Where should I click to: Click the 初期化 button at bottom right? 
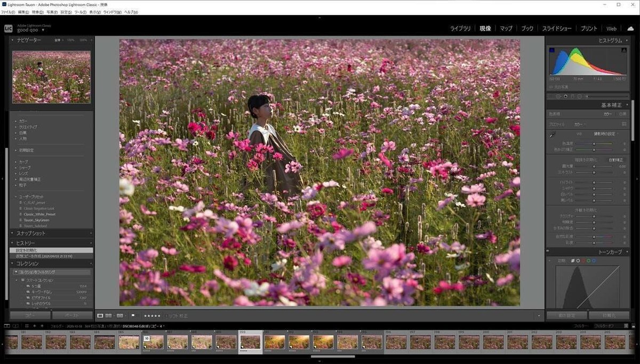pyautogui.click(x=609, y=315)
